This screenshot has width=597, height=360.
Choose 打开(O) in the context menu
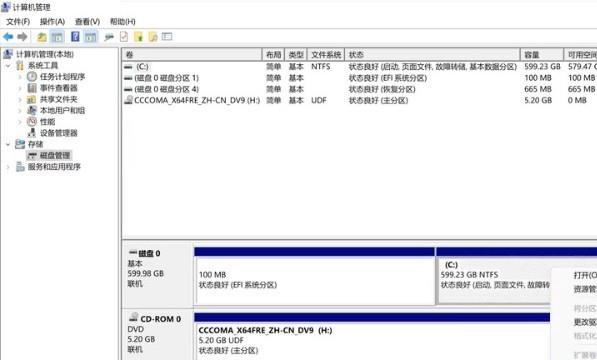(585, 275)
